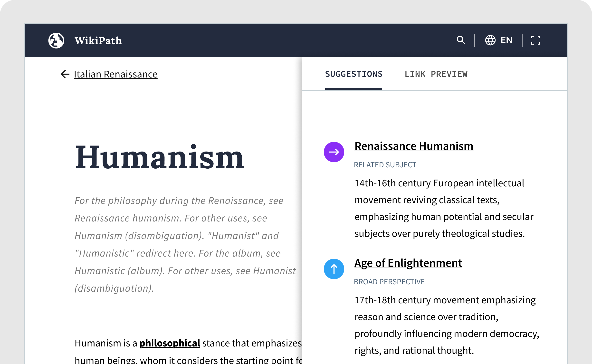
Task: Follow the Age of Enlightenment link
Action: pyautogui.click(x=408, y=263)
